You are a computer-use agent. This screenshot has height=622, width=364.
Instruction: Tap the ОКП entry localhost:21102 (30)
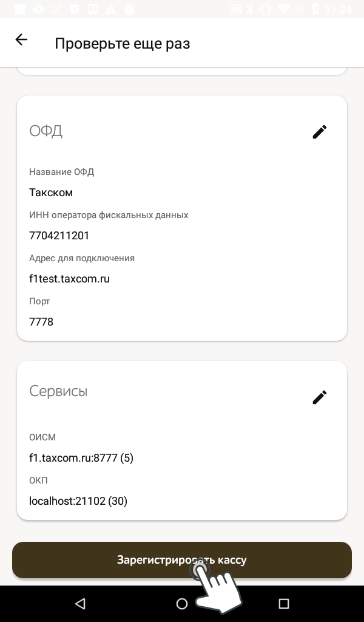click(x=78, y=501)
